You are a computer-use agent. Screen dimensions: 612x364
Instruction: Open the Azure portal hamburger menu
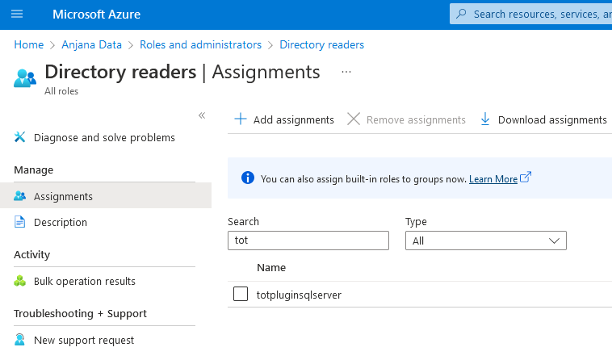17,15
